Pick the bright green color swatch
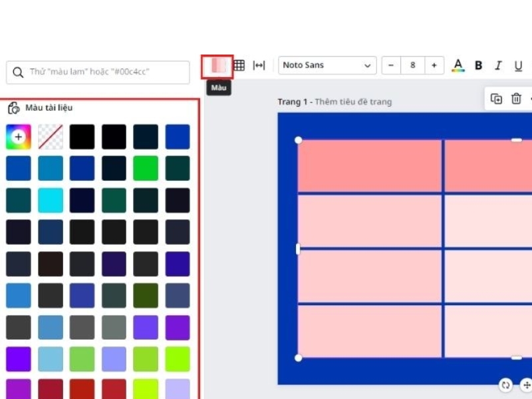Viewport: 532px width, 399px height. [146, 168]
